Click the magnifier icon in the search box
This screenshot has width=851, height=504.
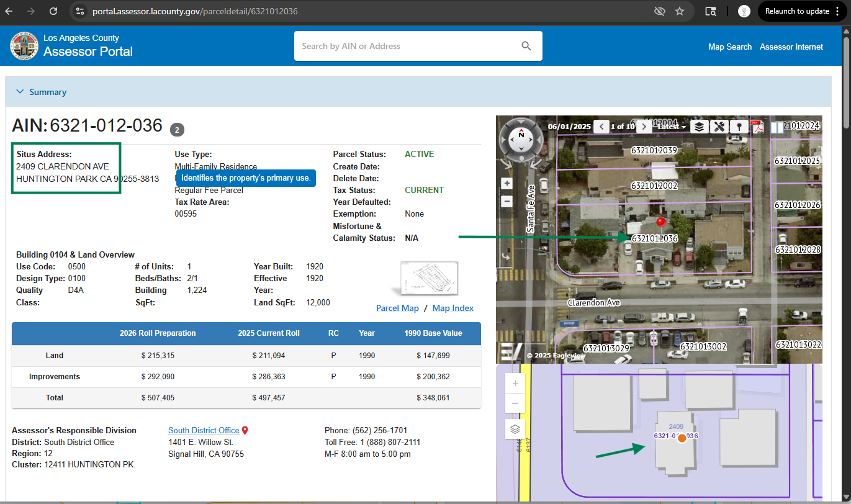tap(526, 46)
